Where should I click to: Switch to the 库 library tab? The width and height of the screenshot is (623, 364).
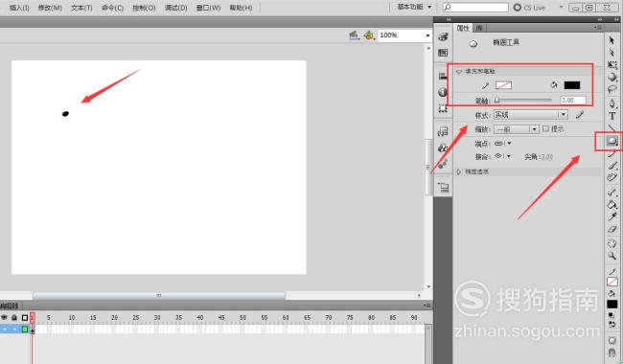point(479,28)
